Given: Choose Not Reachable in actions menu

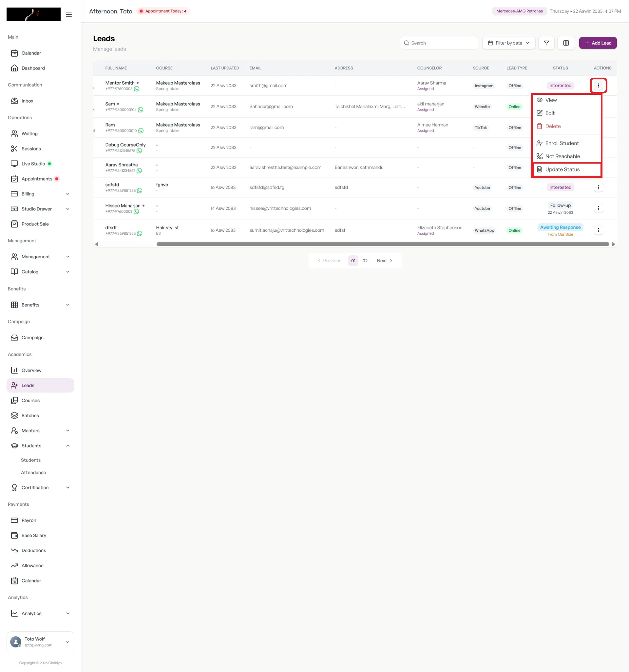Looking at the screenshot, I should tap(567, 156).
